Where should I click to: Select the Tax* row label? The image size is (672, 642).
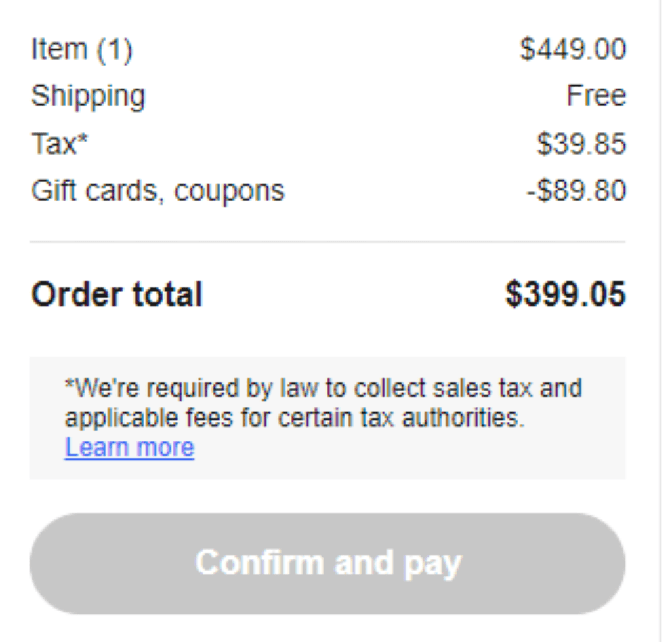click(60, 144)
